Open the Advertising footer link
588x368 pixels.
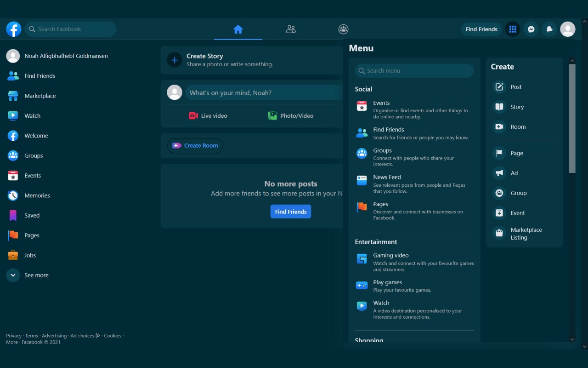[x=54, y=336]
